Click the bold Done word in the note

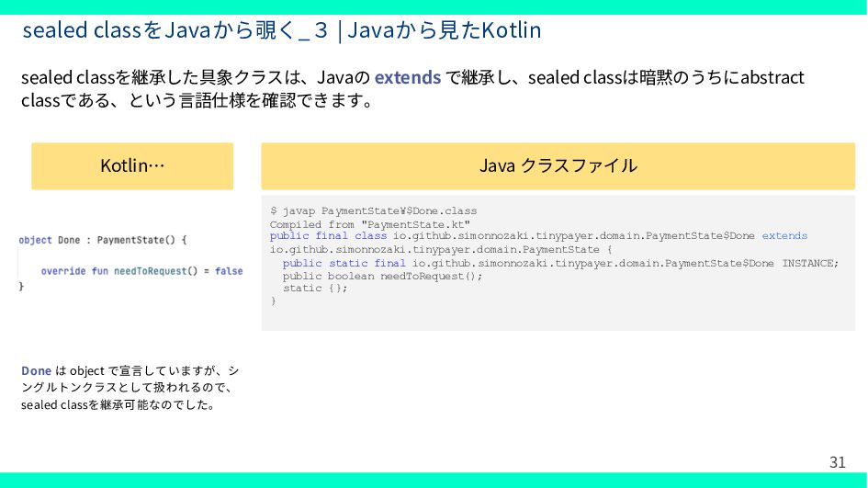tap(36, 370)
